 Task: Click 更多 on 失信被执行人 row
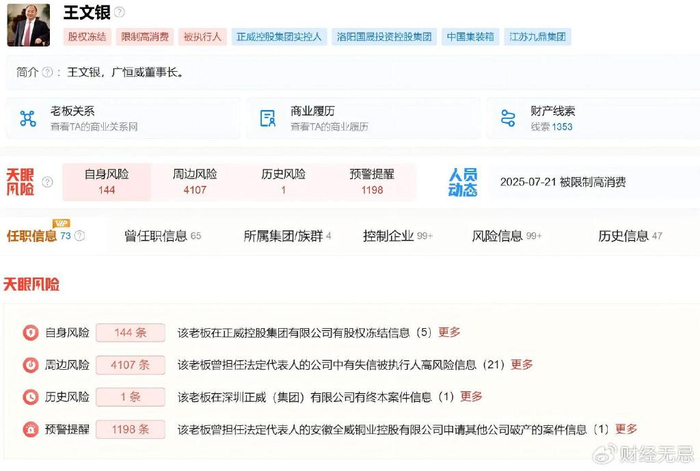(522, 364)
